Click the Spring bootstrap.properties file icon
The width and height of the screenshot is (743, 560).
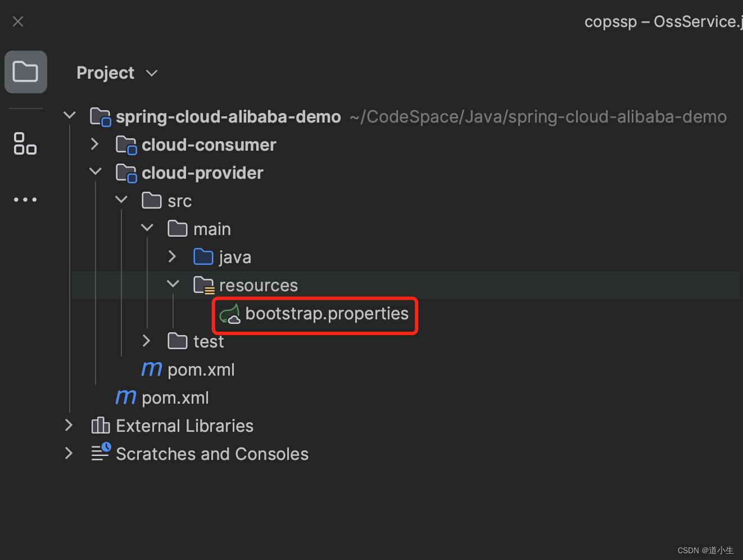(x=230, y=314)
